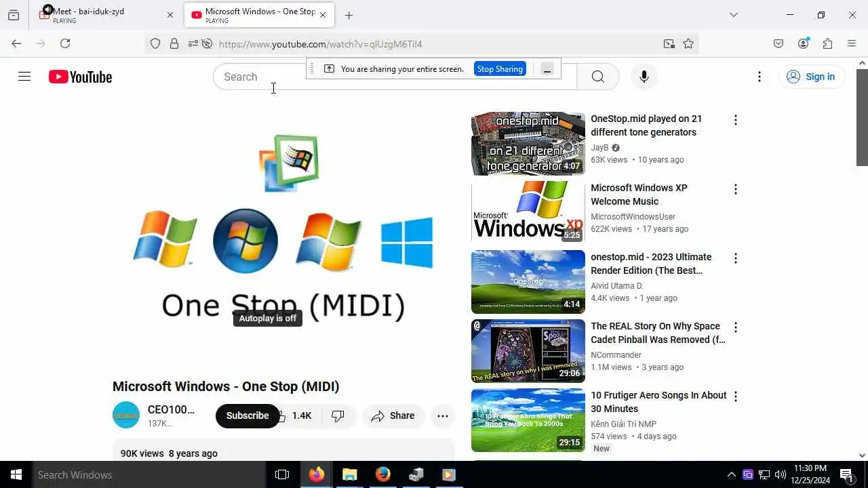Click the autoplay blocked icon in address bar
The image size is (868, 488).
click(207, 44)
